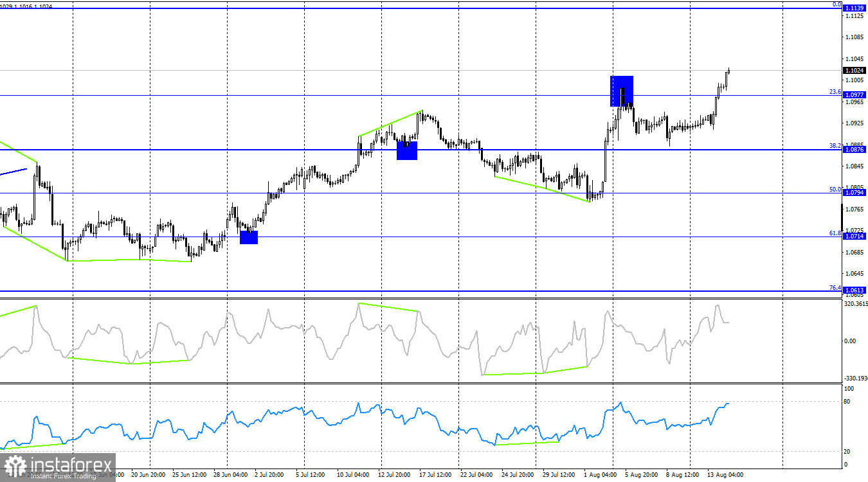Select the blue rectangle marker near 1.0876
The height and width of the screenshot is (482, 868).
coord(407,151)
